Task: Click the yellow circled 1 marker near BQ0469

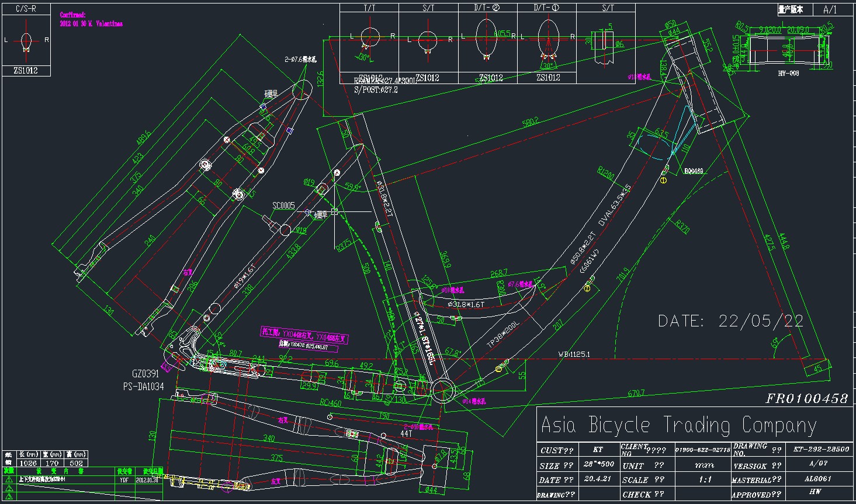Action: [663, 180]
